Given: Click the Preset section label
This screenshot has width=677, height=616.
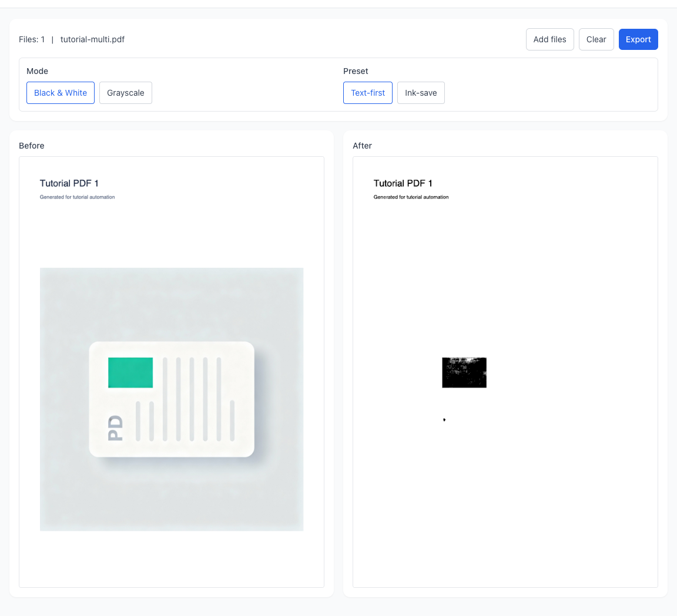Looking at the screenshot, I should click(x=356, y=71).
